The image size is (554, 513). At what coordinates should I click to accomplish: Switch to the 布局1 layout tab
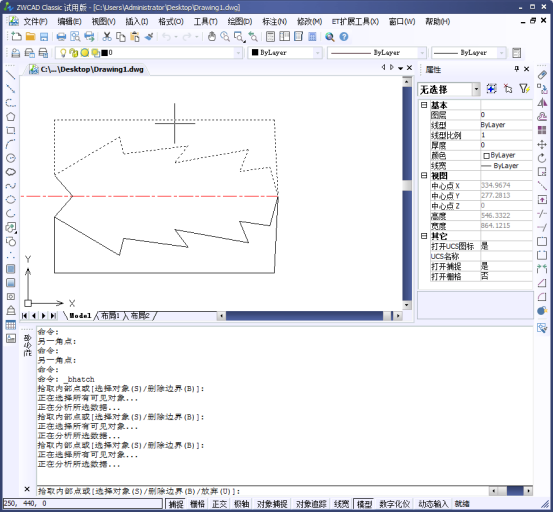click(x=111, y=316)
